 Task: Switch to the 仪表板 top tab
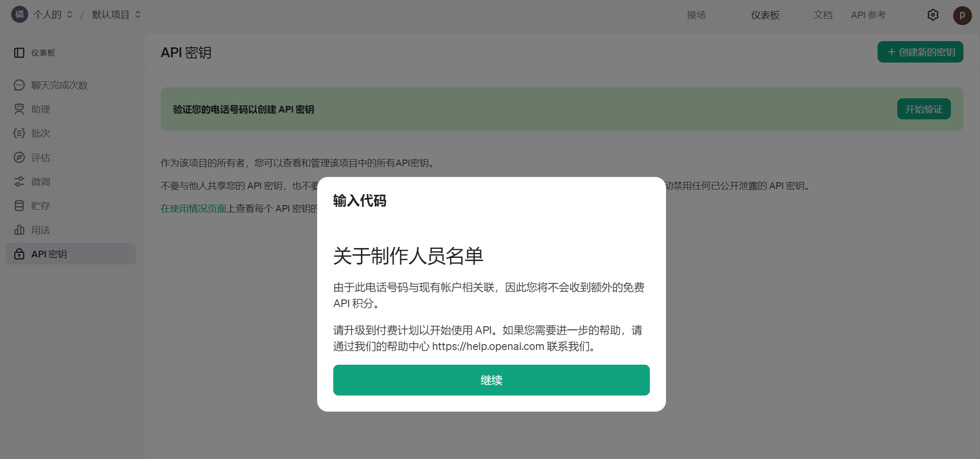pos(765,15)
